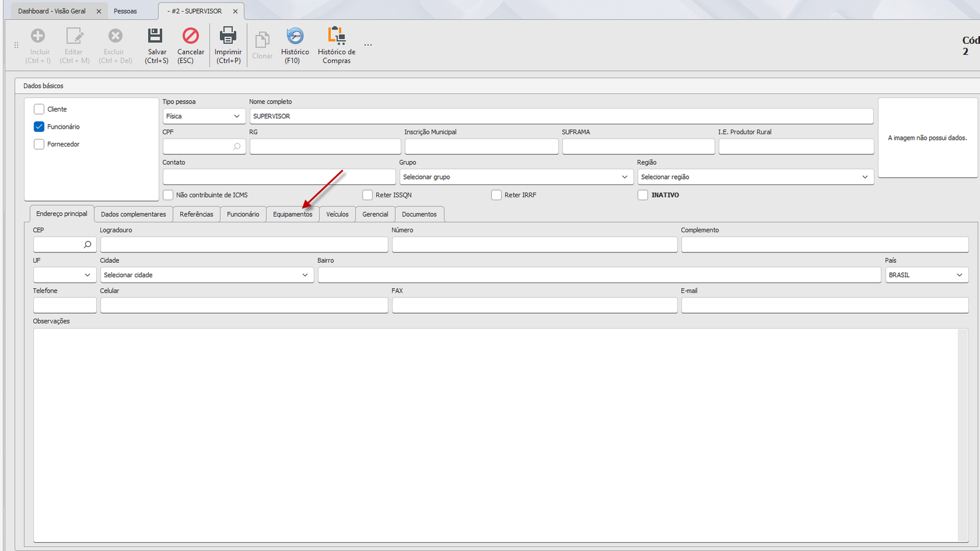The height and width of the screenshot is (551, 980).
Task: Open the toolbar overflow ellipsis menu
Action: 368,45
